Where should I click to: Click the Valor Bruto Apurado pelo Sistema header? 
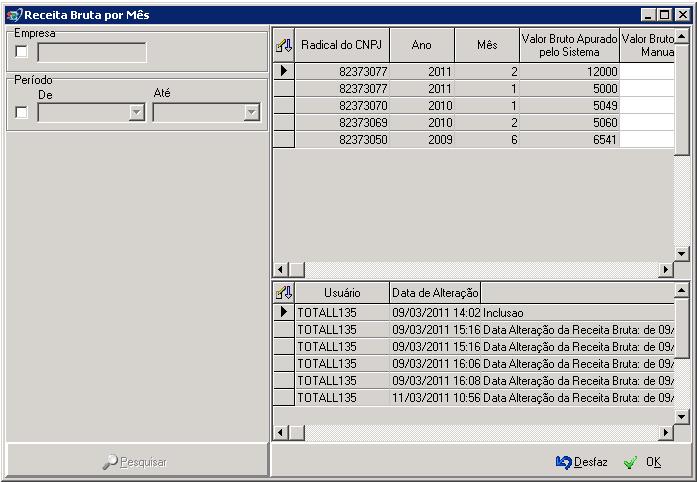tap(569, 45)
